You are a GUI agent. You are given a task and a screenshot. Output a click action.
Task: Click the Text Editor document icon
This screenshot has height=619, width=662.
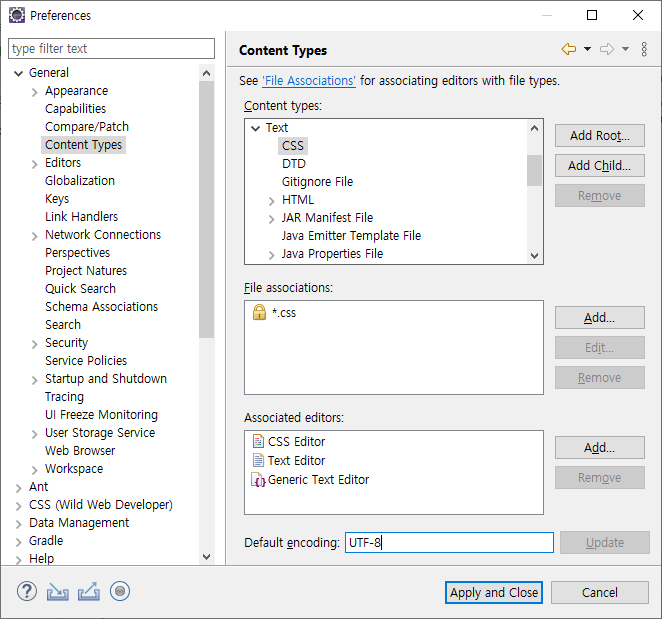(x=258, y=460)
